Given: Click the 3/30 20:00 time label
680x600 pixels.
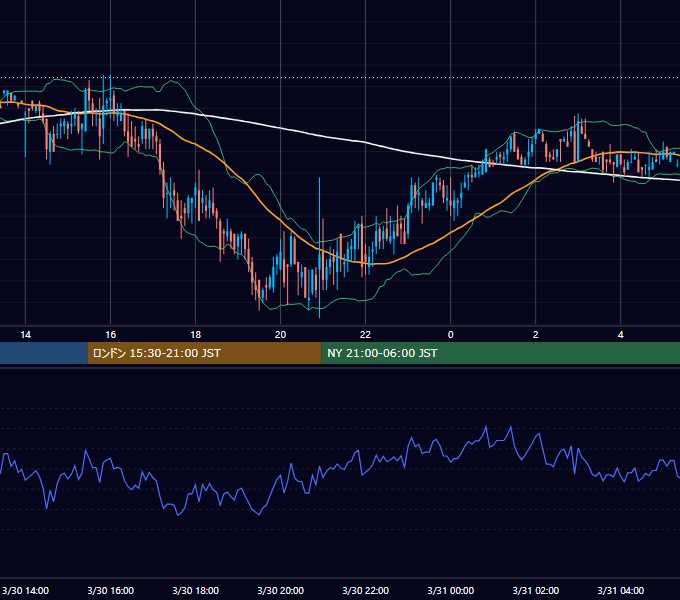Looking at the screenshot, I should (281, 590).
